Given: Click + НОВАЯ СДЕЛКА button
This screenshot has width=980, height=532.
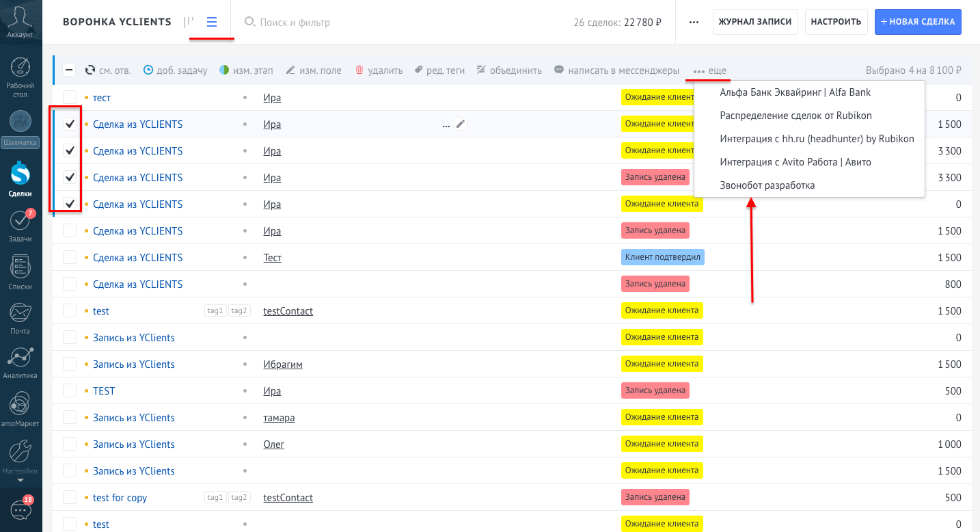Looking at the screenshot, I should click(918, 22).
